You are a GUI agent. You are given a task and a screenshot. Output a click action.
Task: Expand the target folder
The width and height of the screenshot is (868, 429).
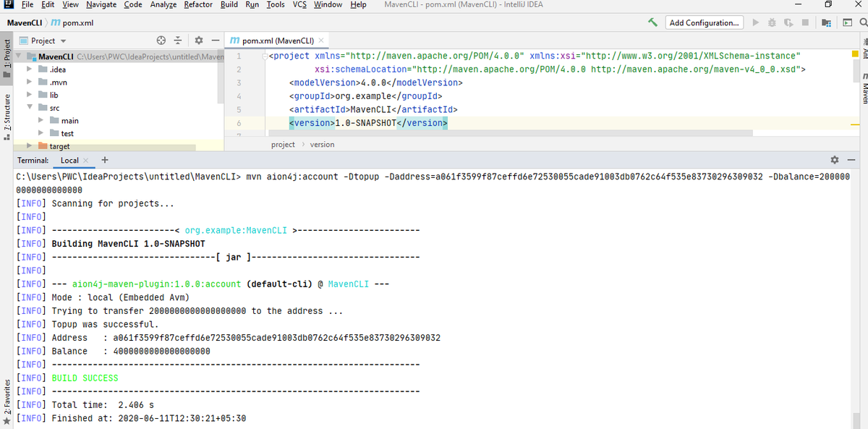(x=29, y=146)
